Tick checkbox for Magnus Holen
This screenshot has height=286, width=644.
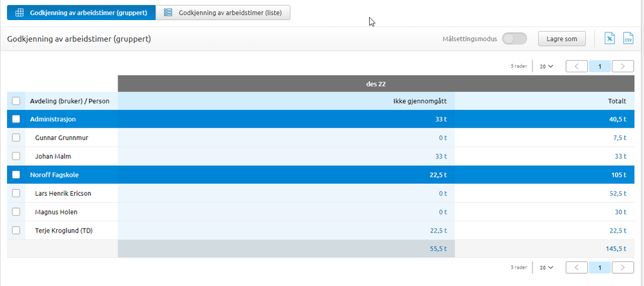(x=16, y=212)
